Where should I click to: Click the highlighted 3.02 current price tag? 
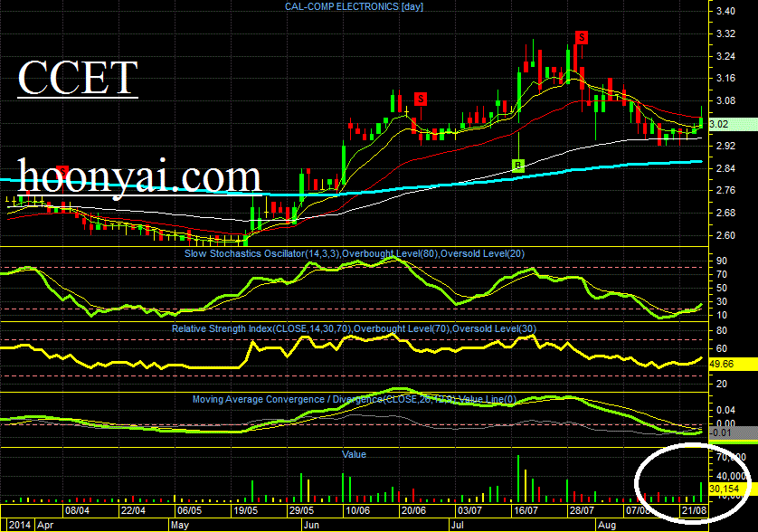(x=734, y=124)
